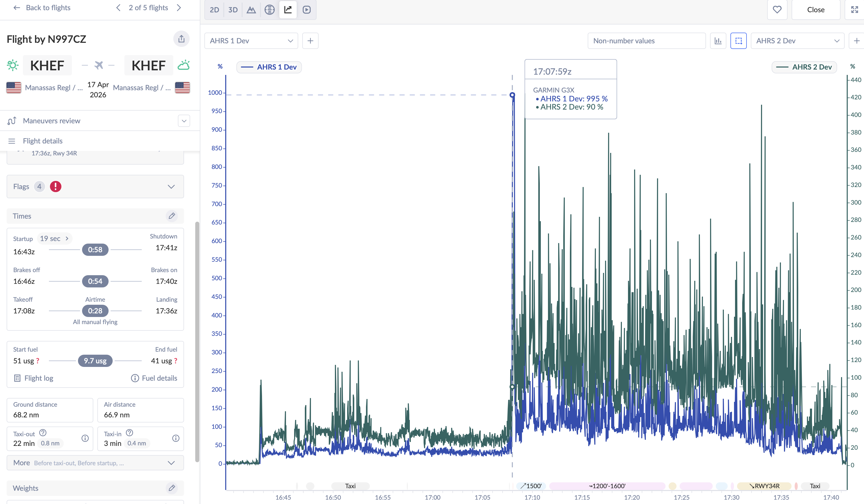Edit the Times section
Screen dimensions: 864x504
pos(172,216)
